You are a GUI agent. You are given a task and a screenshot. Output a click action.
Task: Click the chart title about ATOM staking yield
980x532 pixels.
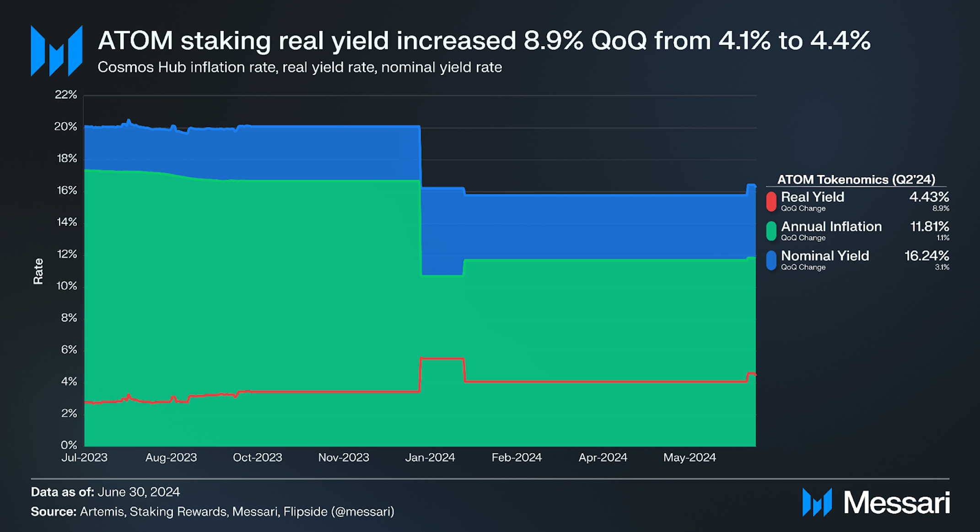coord(484,40)
